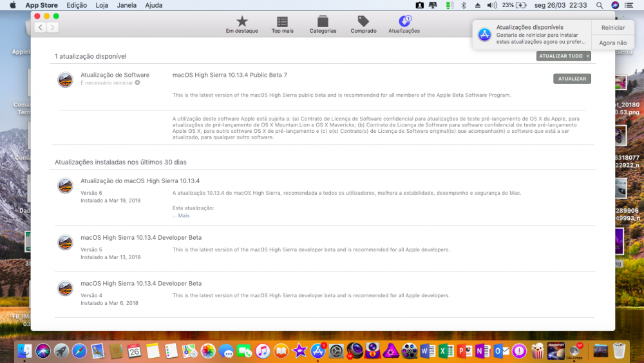Open the Edição menu
644x363 pixels.
coord(77,5)
